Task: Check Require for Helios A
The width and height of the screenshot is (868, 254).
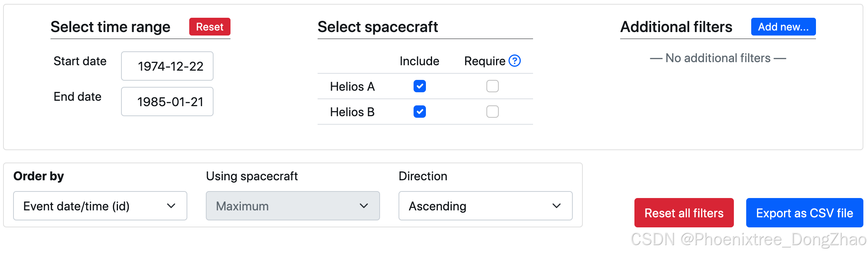Action: [x=492, y=86]
